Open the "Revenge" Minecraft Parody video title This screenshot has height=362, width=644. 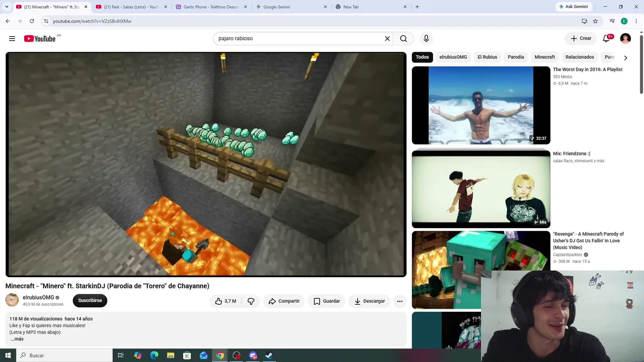coord(588,241)
